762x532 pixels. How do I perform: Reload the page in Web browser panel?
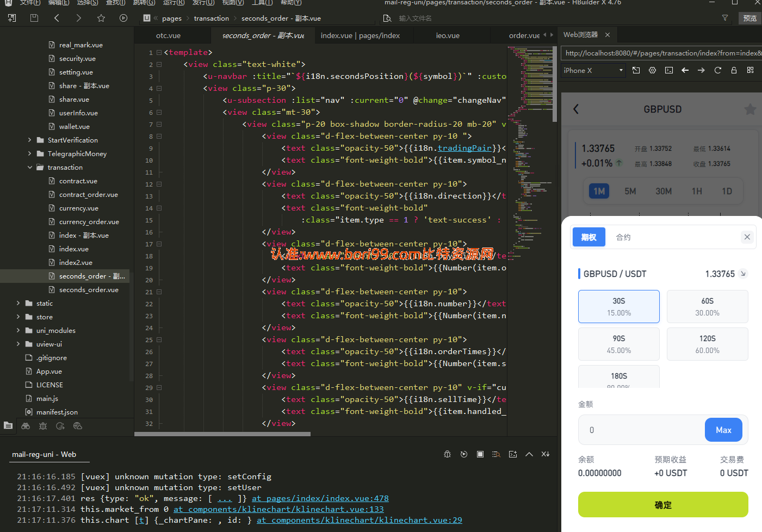[x=718, y=70]
